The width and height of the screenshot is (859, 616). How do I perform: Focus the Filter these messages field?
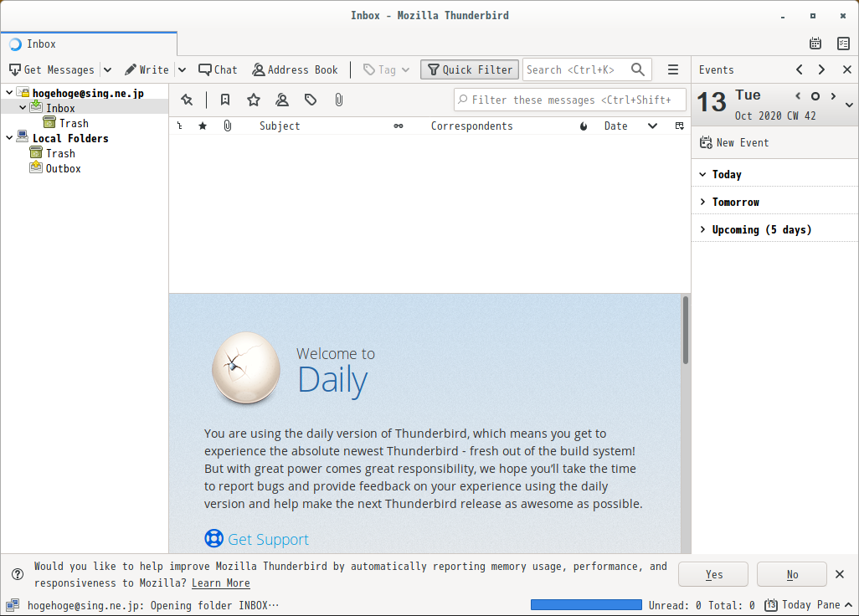click(x=570, y=100)
